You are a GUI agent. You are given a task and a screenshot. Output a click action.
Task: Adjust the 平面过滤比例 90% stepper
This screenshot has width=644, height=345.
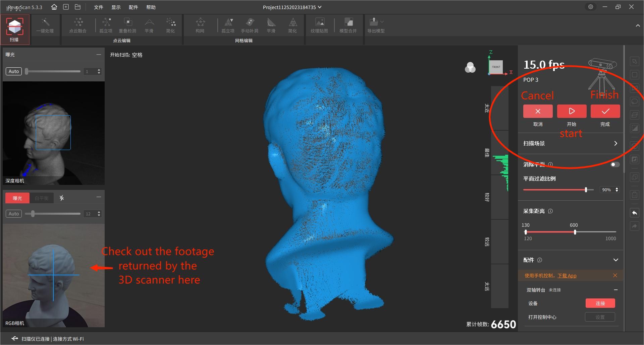coord(617,190)
